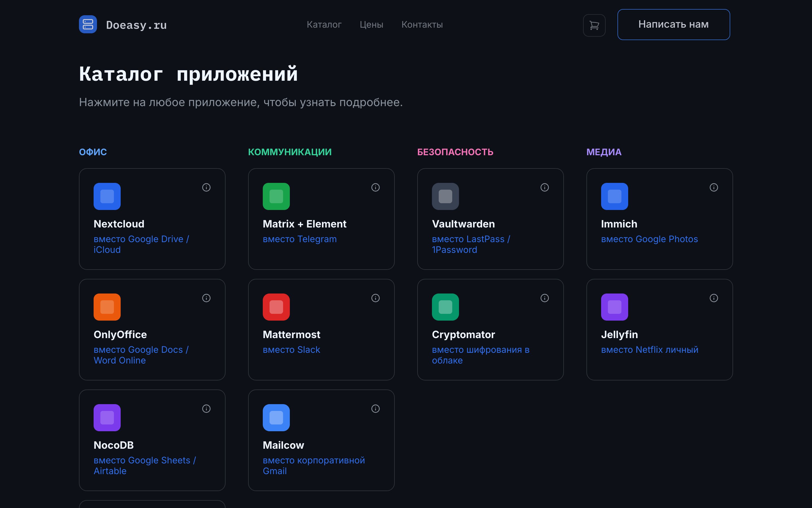Screen dimensions: 812x508
Task: Click the Mattermost red app icon
Action: point(276,307)
